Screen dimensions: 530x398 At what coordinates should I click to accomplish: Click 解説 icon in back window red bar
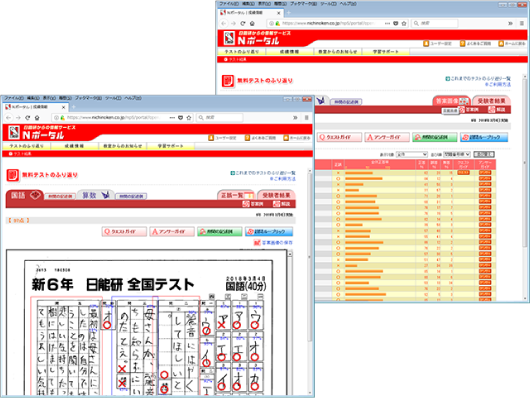(491, 110)
